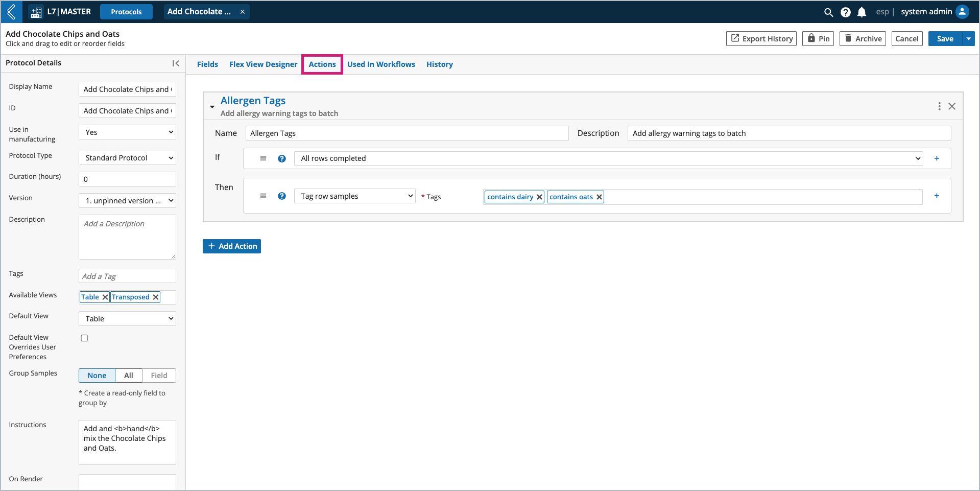
Task: Remove the Table available view
Action: (105, 297)
